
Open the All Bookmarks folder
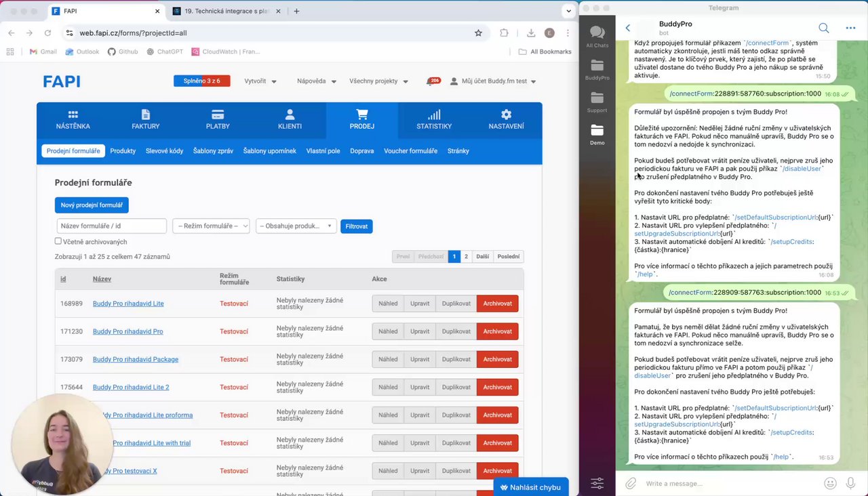pos(545,51)
